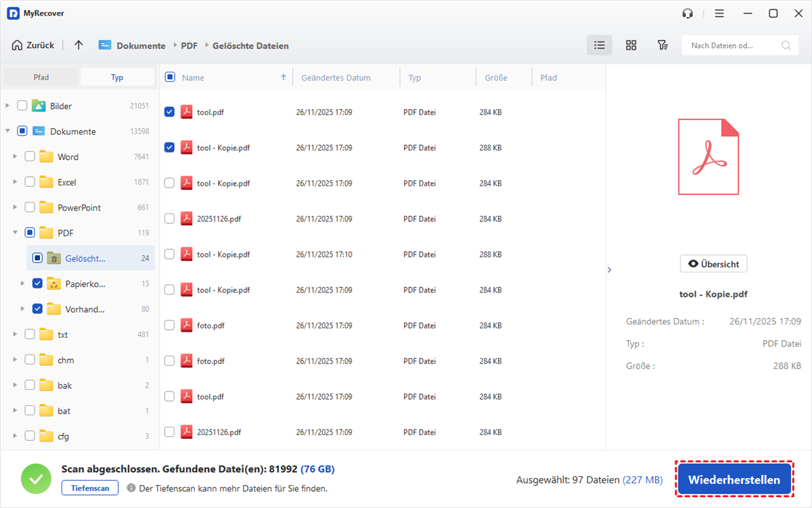Start a Tiefenscan
Image resolution: width=812 pixels, height=508 pixels.
(90, 488)
